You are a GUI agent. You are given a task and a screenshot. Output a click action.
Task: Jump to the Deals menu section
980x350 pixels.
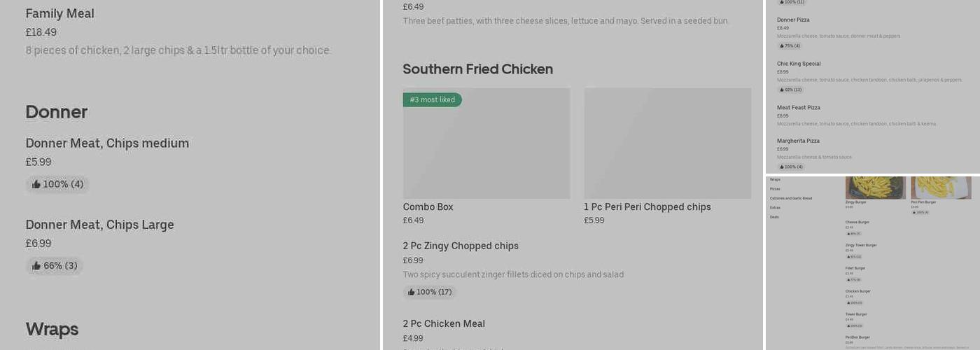[774, 217]
